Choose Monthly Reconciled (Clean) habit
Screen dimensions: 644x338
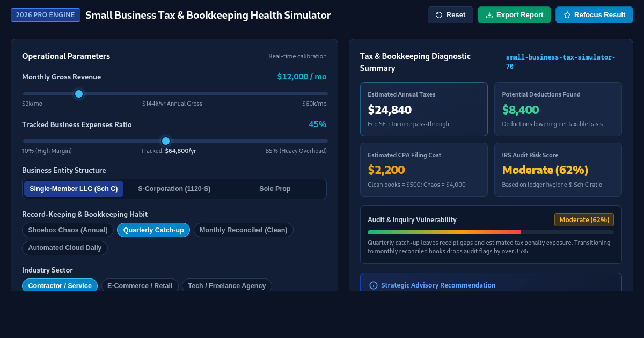click(244, 230)
